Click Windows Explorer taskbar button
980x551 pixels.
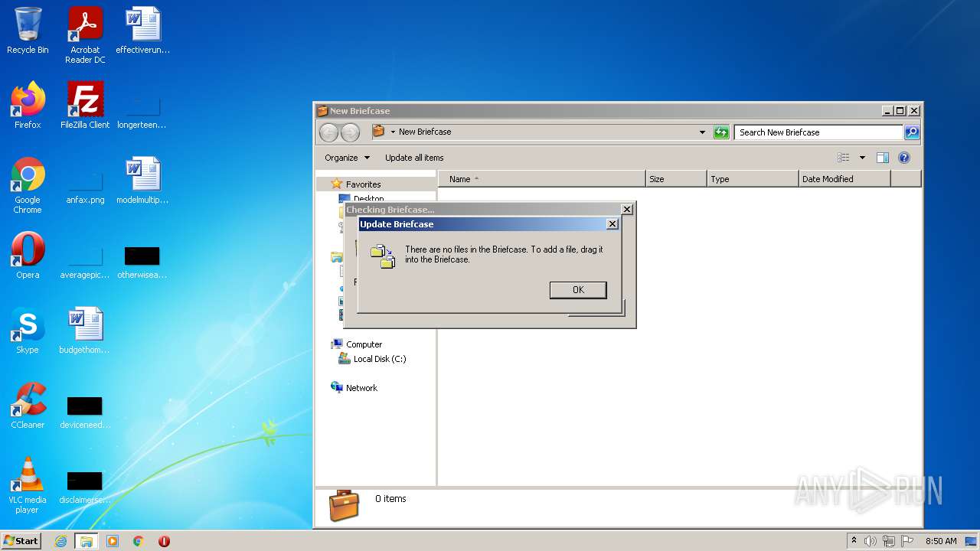coord(87,541)
